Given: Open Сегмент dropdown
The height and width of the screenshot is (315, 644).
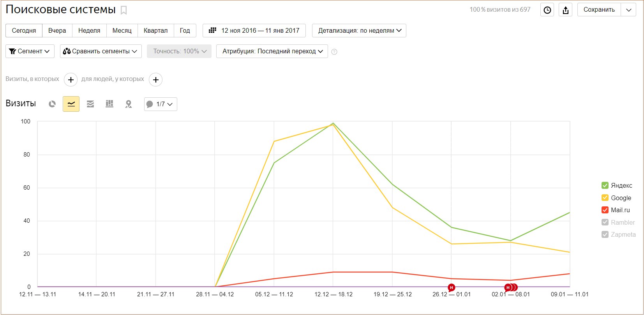Looking at the screenshot, I should (x=30, y=51).
